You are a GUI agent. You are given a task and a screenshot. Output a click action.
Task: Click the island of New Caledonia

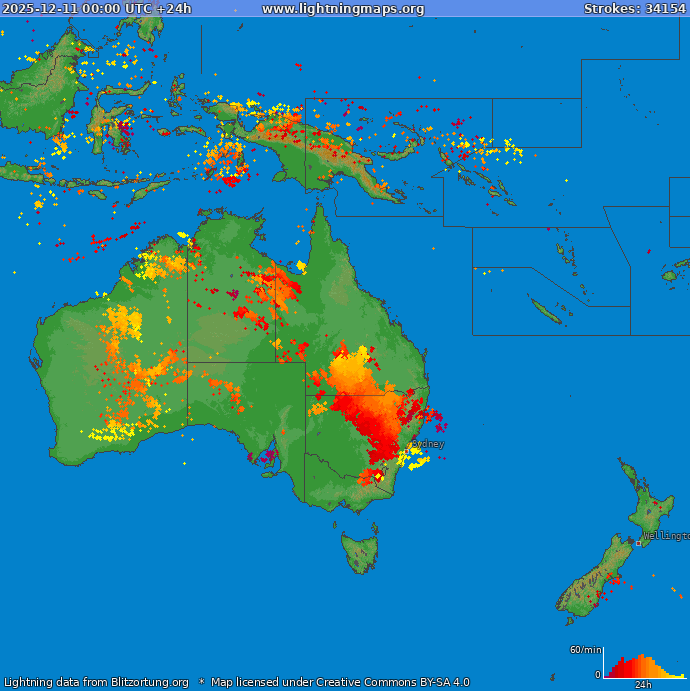click(546, 311)
